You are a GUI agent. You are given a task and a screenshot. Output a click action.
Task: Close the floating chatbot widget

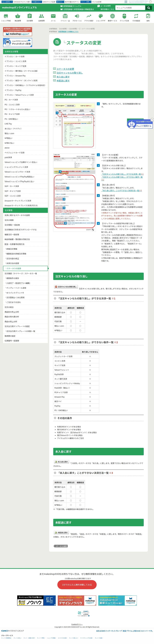point(152,120)
